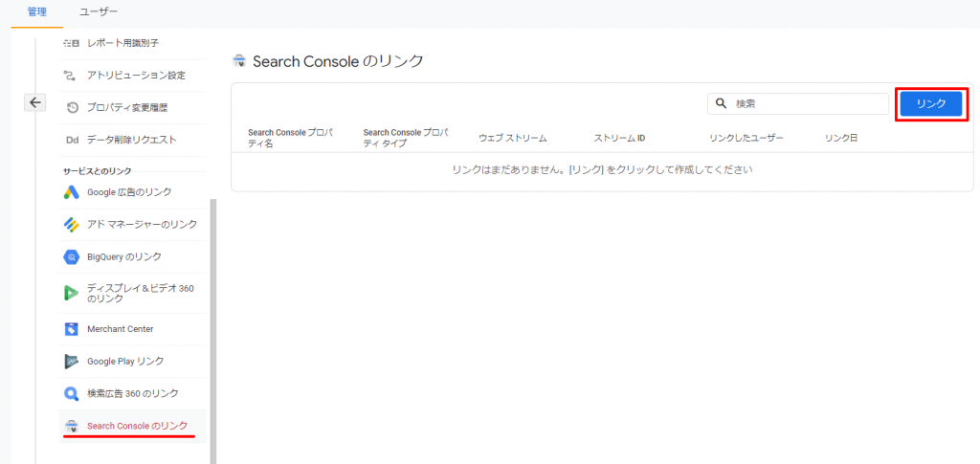Click the Google Play icon
The height and width of the screenshot is (464, 980).
click(71, 362)
